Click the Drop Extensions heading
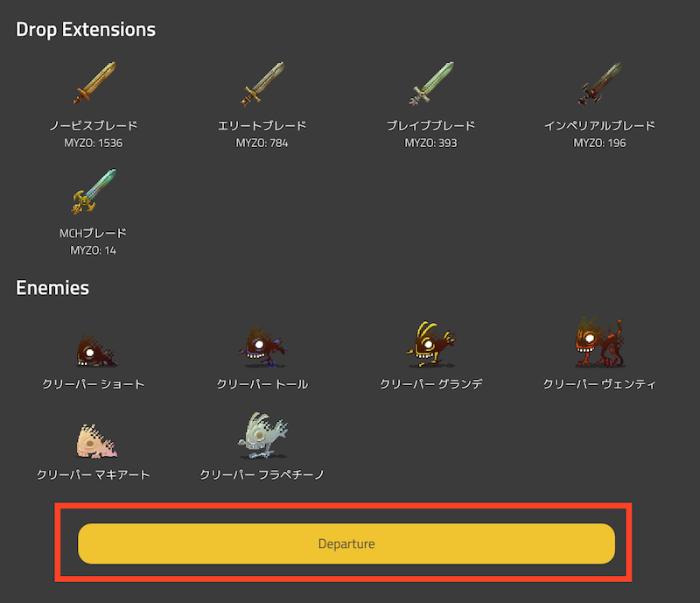 86,30
